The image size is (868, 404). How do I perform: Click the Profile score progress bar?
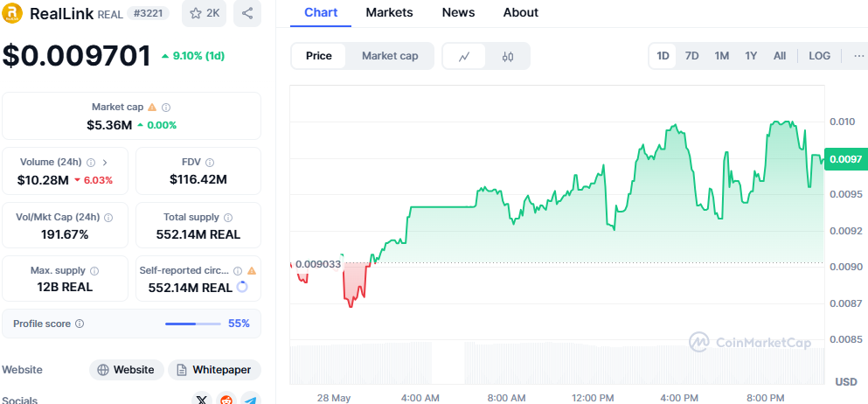(x=193, y=324)
